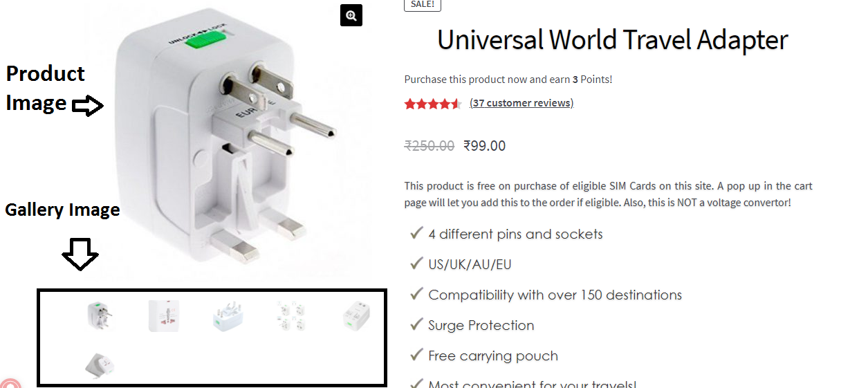
Task: Open the 37 customer reviews link
Action: point(521,103)
